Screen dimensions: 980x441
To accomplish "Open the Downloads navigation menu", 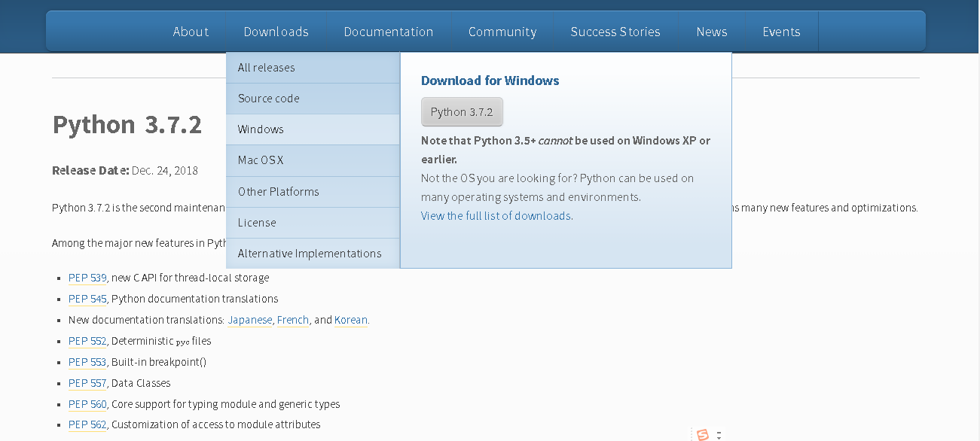I will (x=276, y=32).
